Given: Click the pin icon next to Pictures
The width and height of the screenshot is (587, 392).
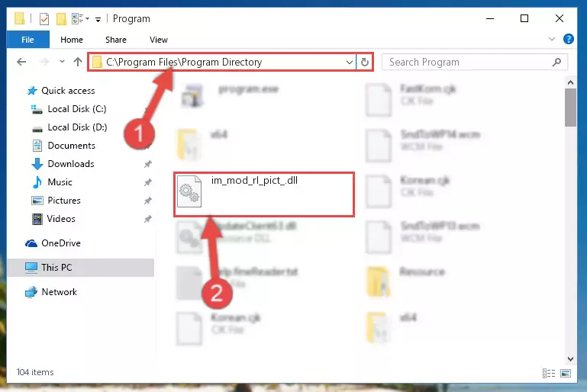Looking at the screenshot, I should coord(148,201).
